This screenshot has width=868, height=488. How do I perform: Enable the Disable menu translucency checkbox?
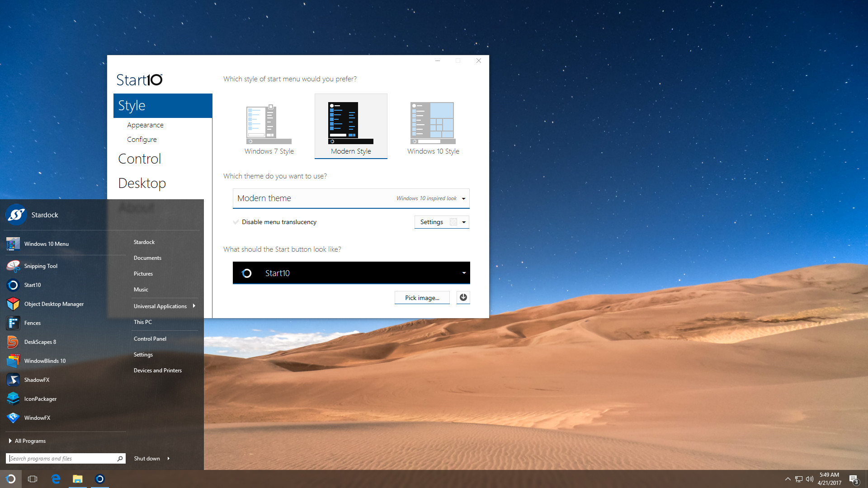tap(236, 222)
